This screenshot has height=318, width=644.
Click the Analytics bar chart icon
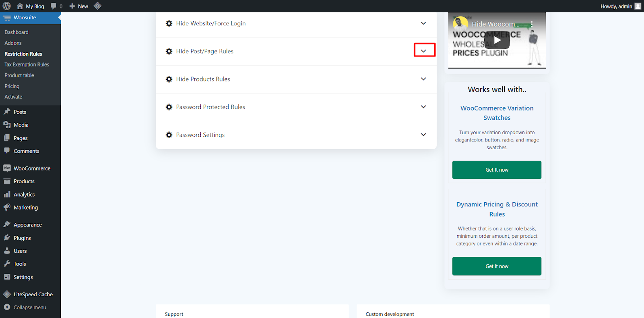pyautogui.click(x=7, y=194)
